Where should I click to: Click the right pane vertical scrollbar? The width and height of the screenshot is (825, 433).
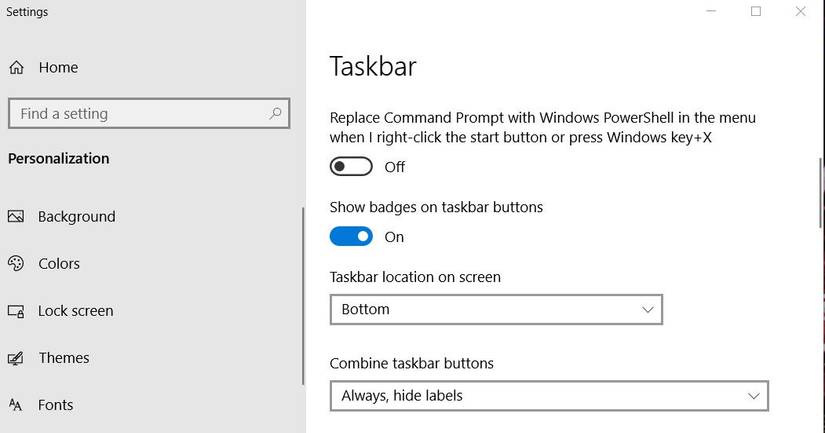pyautogui.click(x=821, y=193)
